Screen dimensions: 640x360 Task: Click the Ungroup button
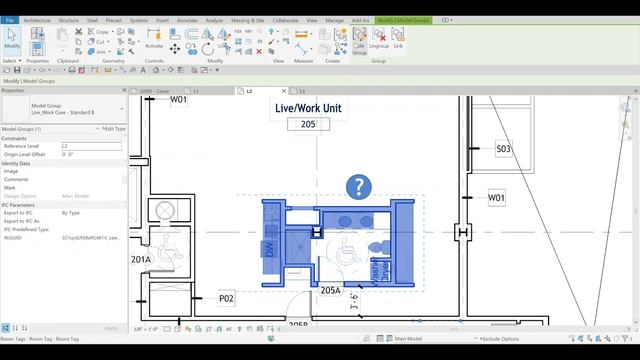point(379,38)
